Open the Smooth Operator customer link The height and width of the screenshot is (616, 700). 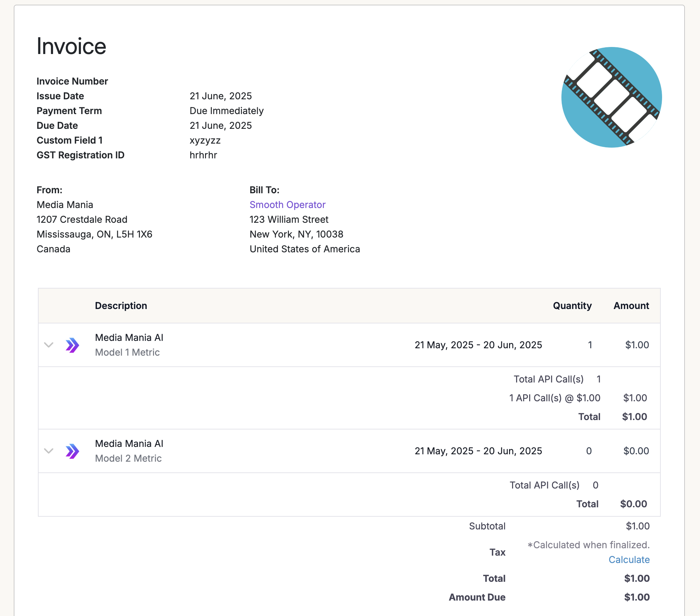[x=287, y=205]
